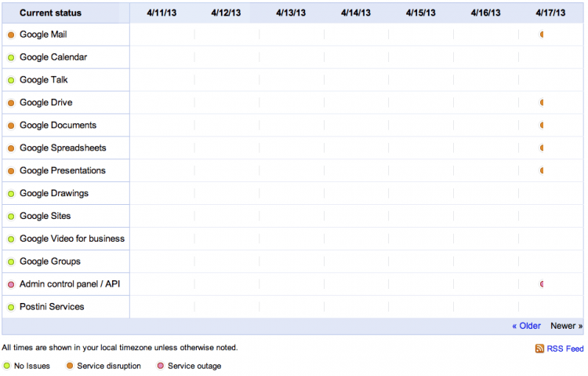Click the green status icon beside Postini Services
This screenshot has height=376, width=588.
tap(11, 307)
